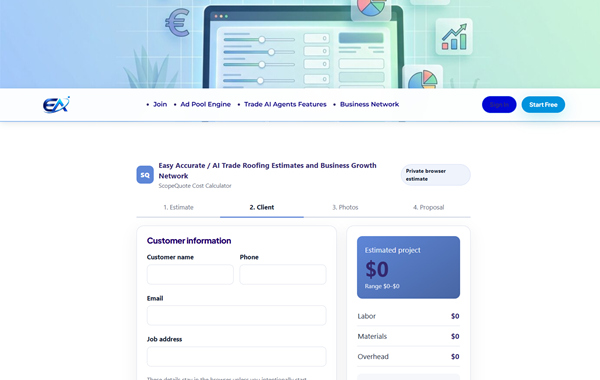Click the bar chart growth icon
Viewport: 600px width, 380px height.
pos(454,37)
